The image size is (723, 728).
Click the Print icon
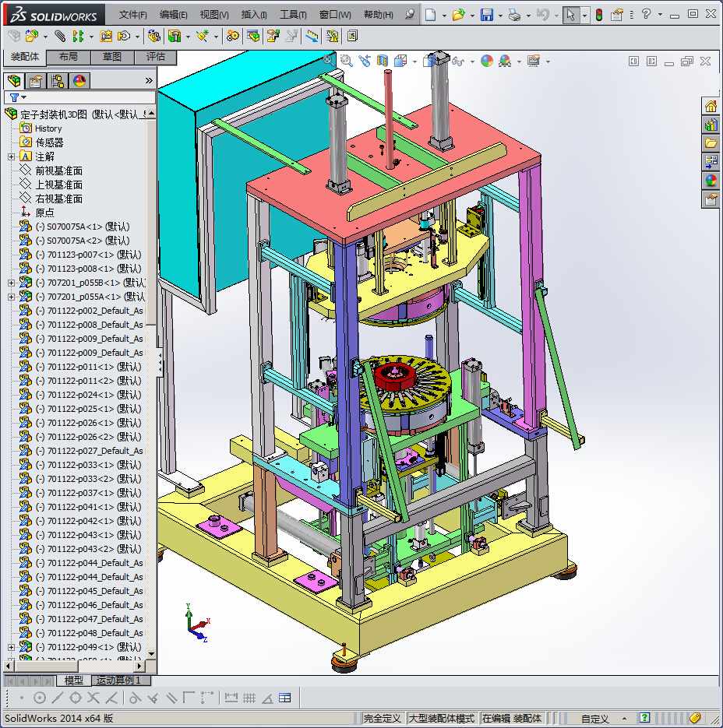(514, 15)
